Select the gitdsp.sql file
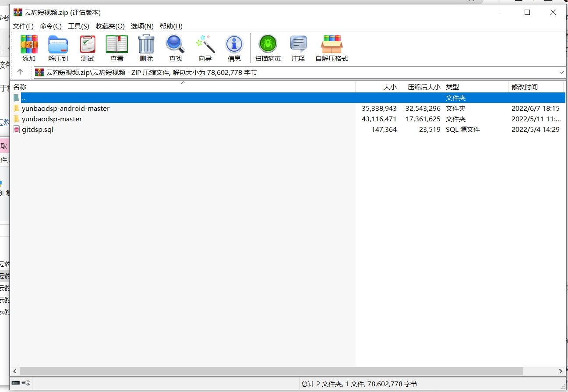This screenshot has height=392, width=568. coord(38,130)
